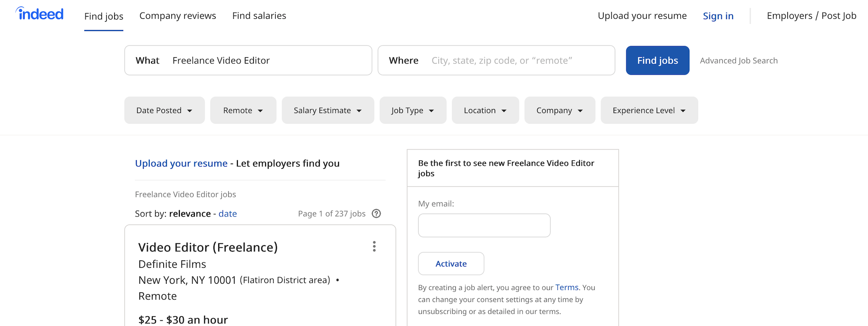868x326 pixels.
Task: Open the three-dot menu on job card
Action: click(374, 246)
